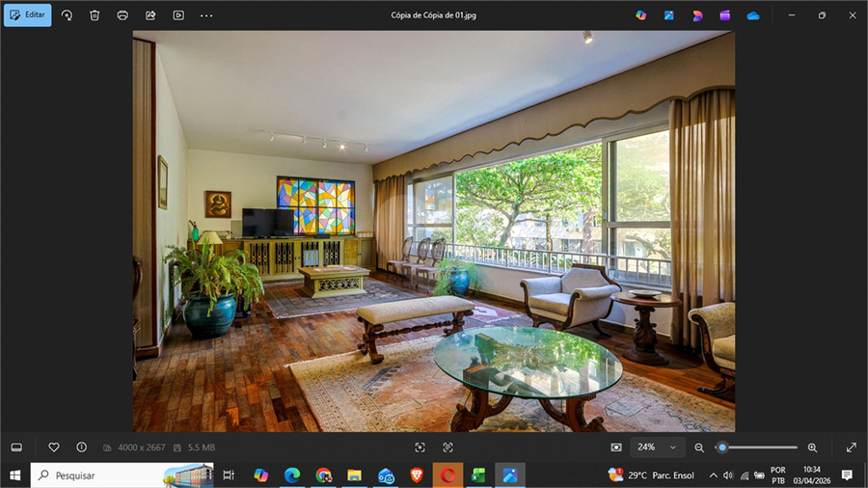Delete the photo using the trash icon
Image resolution: width=868 pixels, height=488 pixels.
(95, 15)
